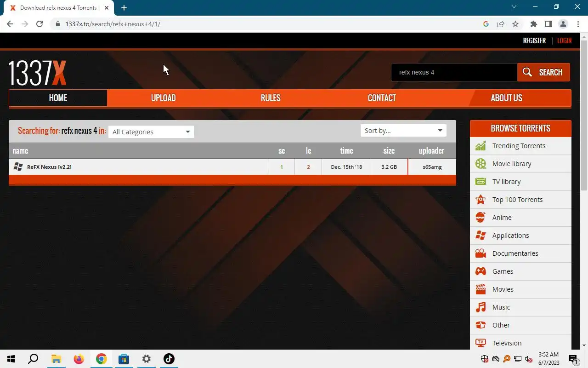Click the TV library icon
This screenshot has width=588, height=368.
(481, 182)
